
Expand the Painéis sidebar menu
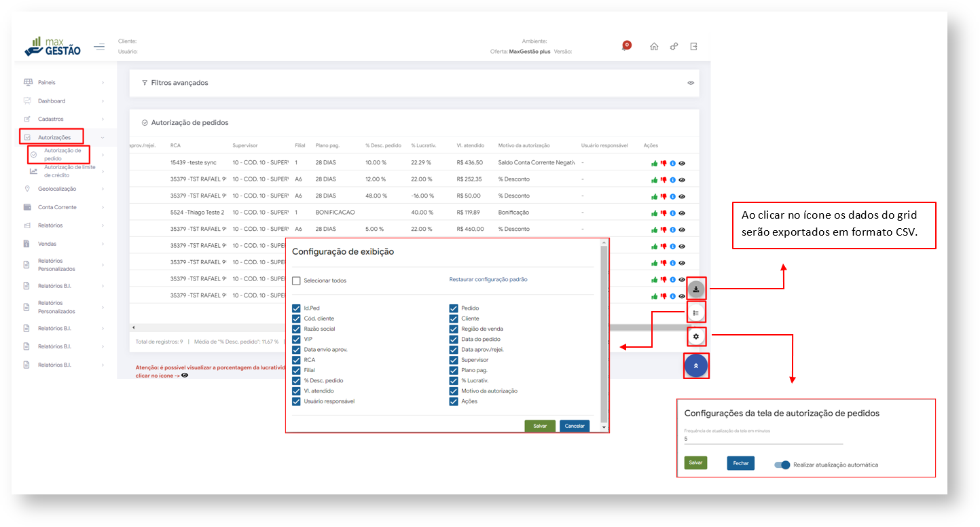(47, 82)
